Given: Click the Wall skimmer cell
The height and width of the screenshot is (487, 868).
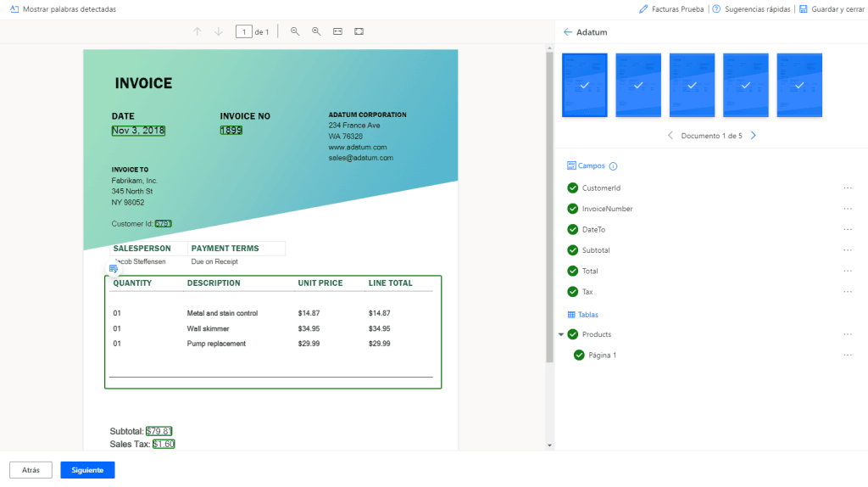Looking at the screenshot, I should [208, 328].
